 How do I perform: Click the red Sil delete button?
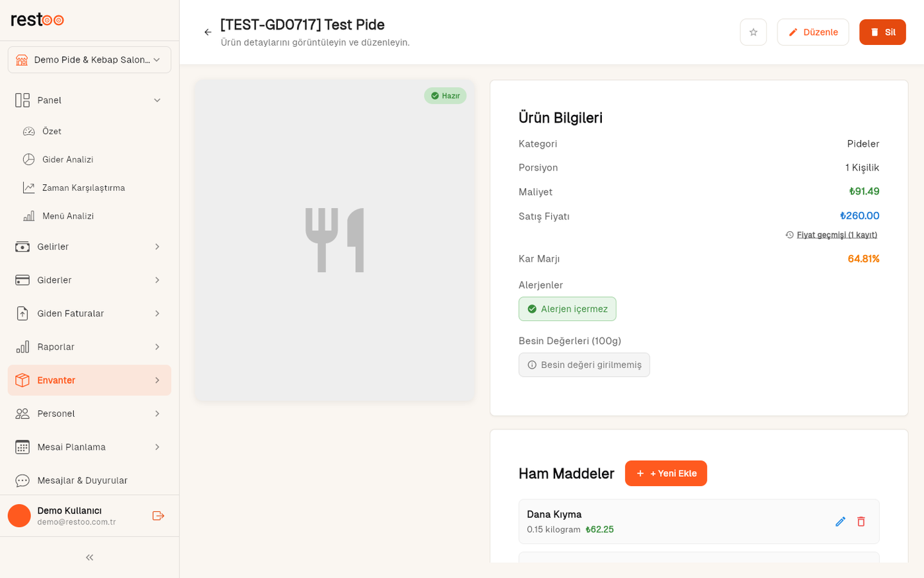[x=882, y=32]
